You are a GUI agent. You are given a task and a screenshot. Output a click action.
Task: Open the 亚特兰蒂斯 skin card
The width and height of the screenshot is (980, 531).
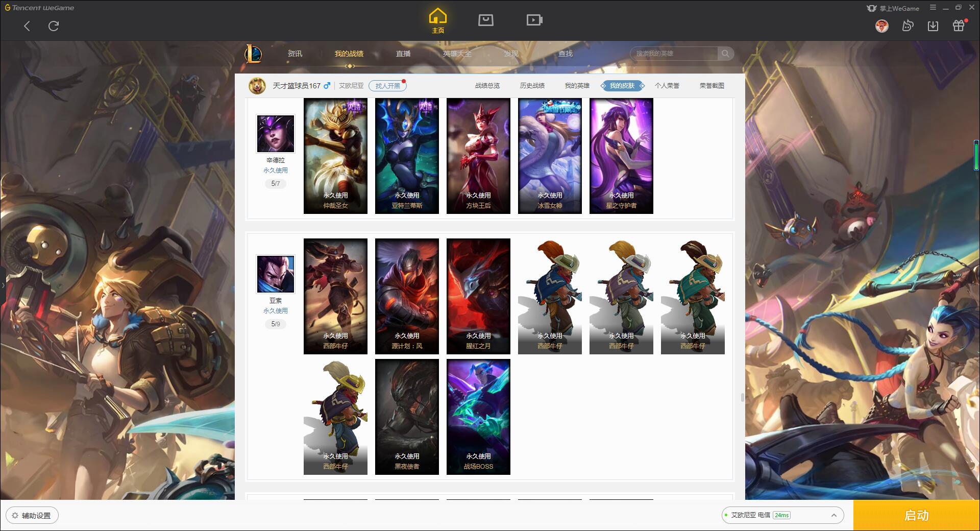coord(407,156)
